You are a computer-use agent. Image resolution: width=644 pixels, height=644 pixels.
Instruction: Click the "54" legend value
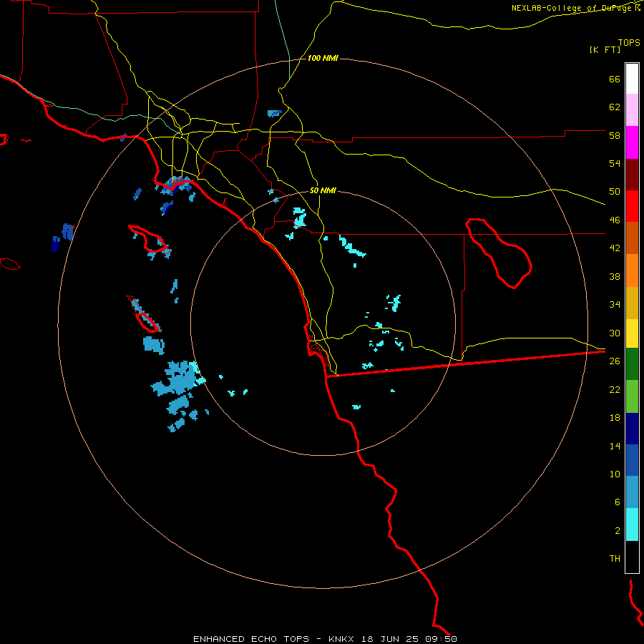(x=615, y=163)
